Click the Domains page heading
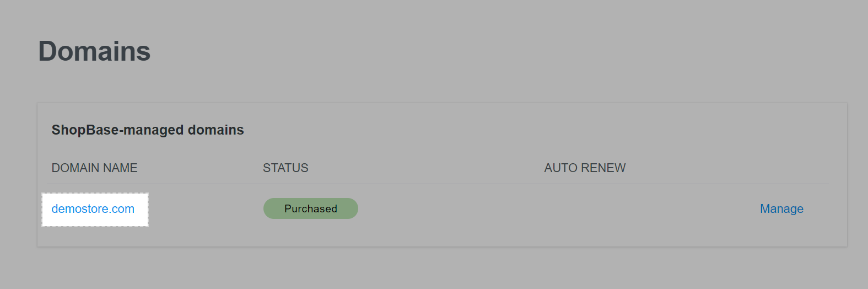This screenshot has width=868, height=289. click(x=94, y=51)
